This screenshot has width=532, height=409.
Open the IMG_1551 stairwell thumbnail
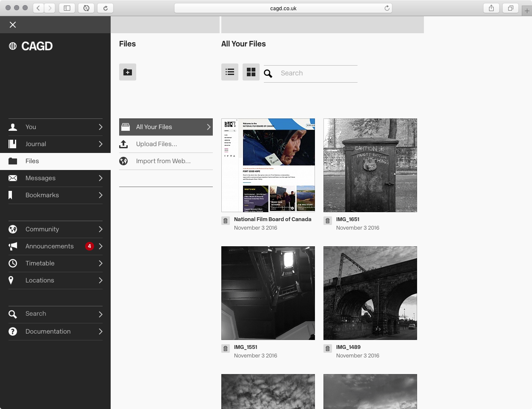point(268,293)
